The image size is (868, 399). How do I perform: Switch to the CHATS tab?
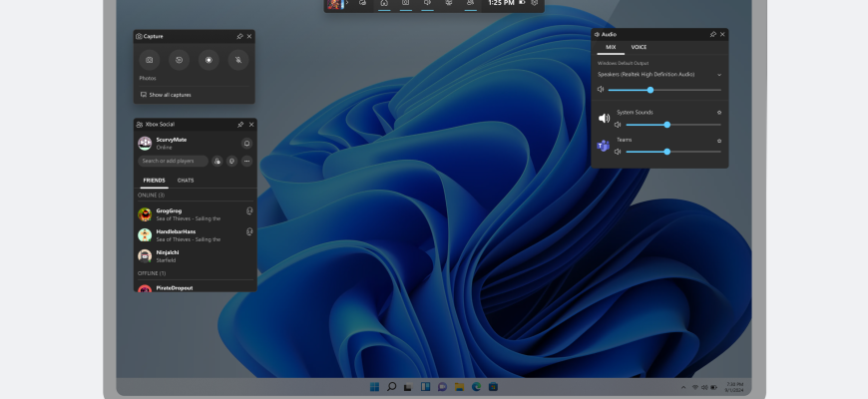point(186,181)
